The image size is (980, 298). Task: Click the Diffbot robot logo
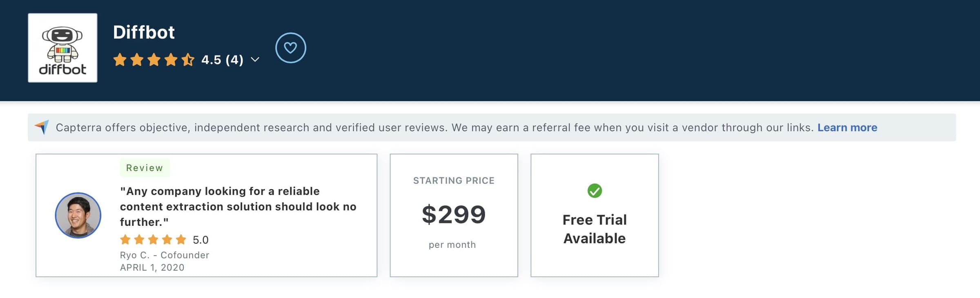tap(62, 48)
